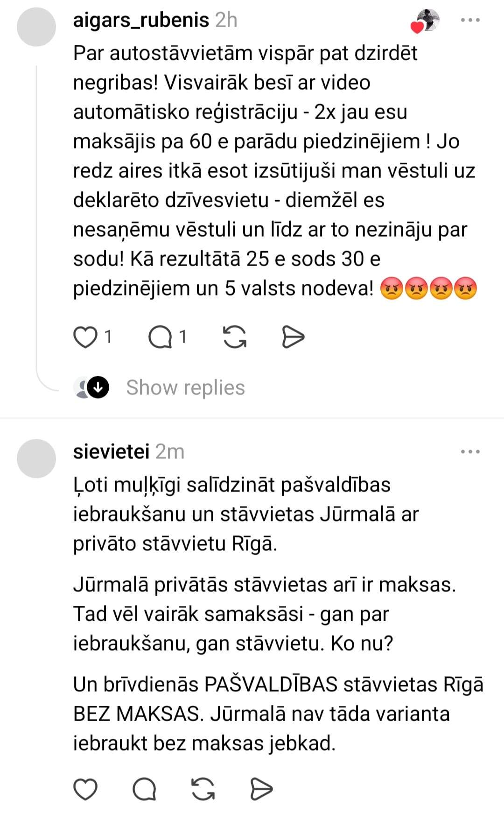Open sievietei profile avatar
The height and width of the screenshot is (814, 504).
[36, 458]
